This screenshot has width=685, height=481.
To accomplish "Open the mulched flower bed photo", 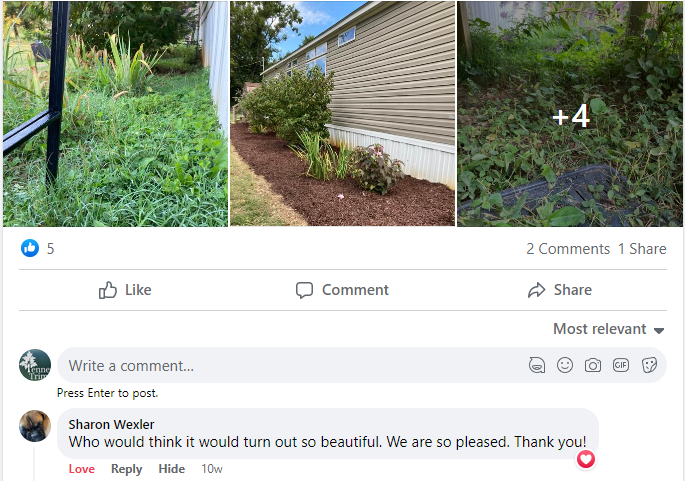I will click(x=343, y=114).
